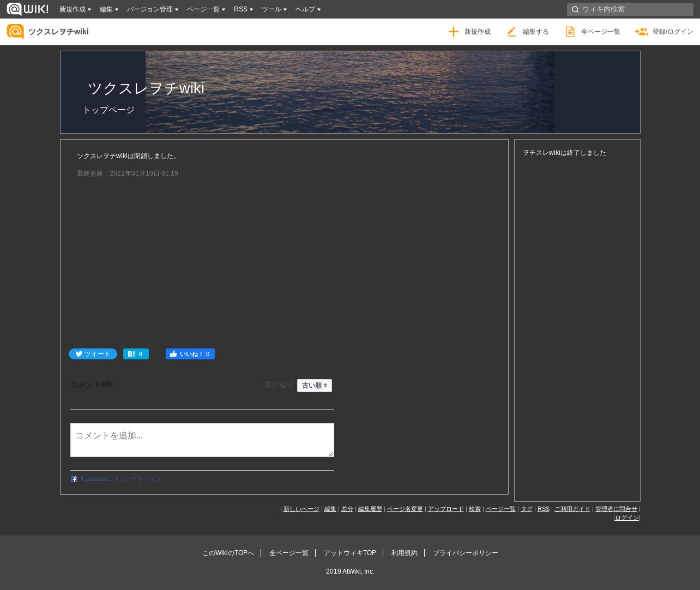Open the ヘルプ menu

[x=308, y=9]
